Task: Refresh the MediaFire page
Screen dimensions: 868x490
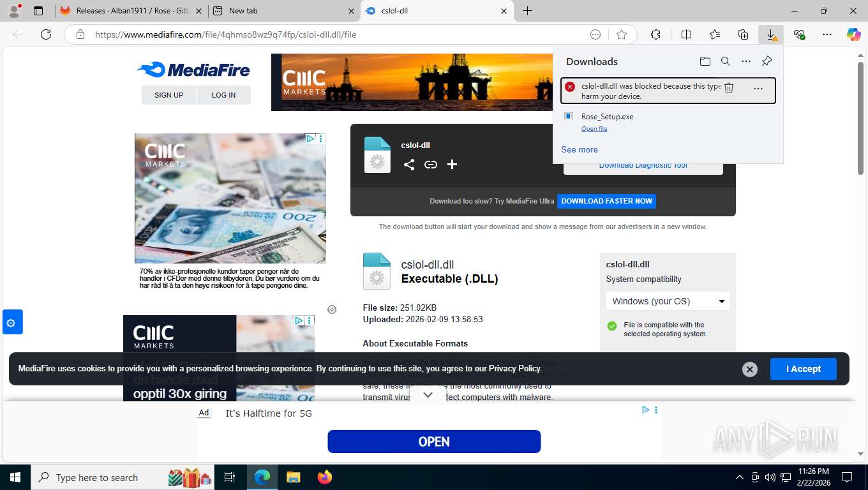Action: 46,34
